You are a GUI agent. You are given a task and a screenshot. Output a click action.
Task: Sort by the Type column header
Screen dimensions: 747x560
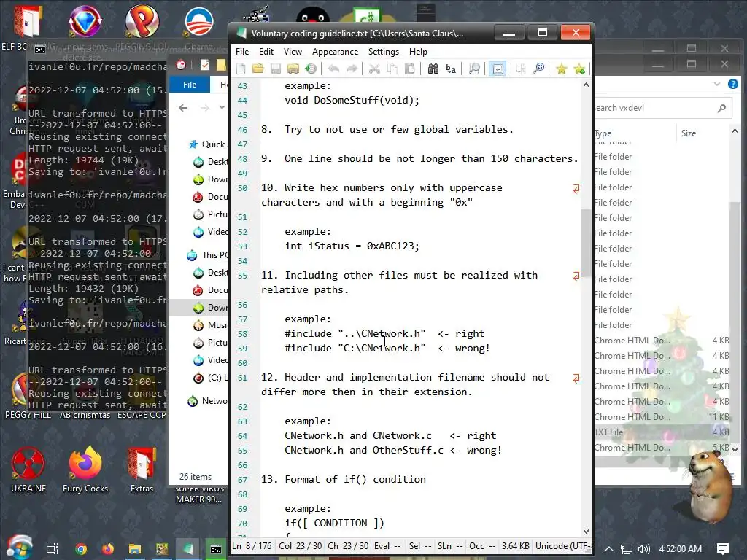tap(634, 133)
